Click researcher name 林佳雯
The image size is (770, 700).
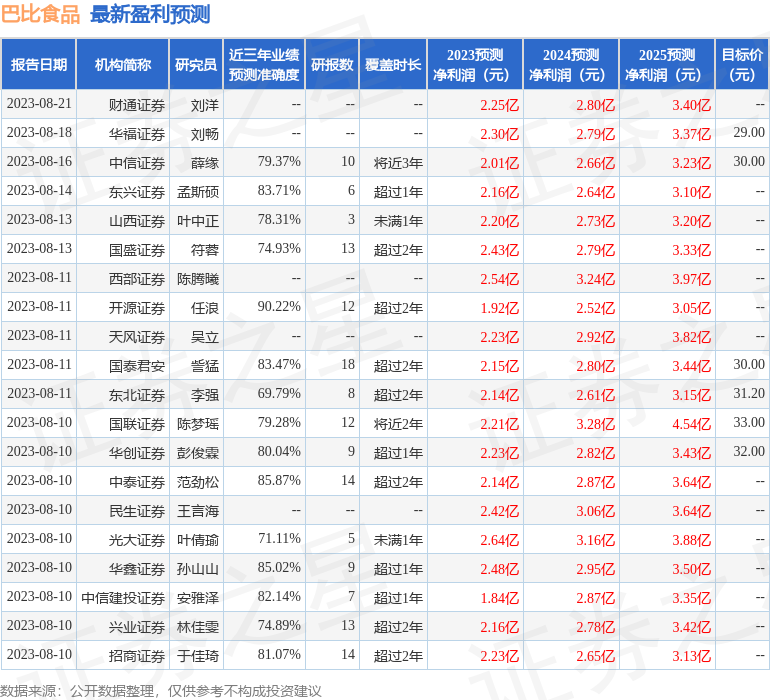click(198, 627)
